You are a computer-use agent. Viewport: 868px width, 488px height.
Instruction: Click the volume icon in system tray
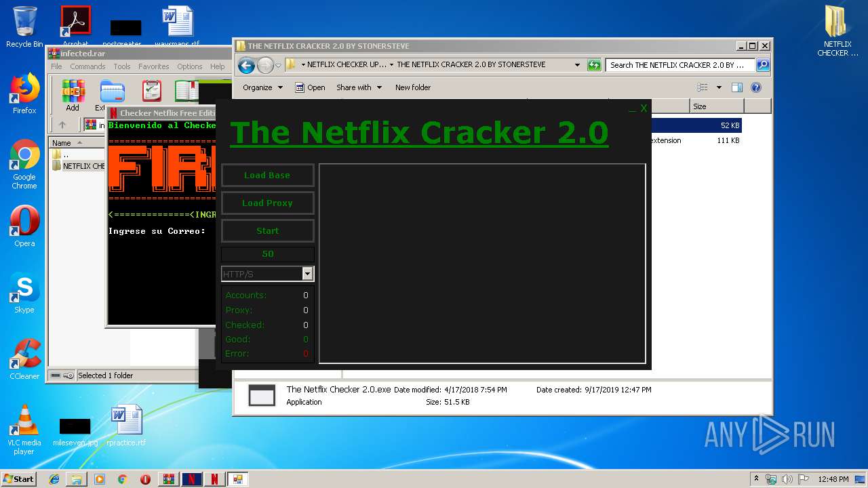click(787, 479)
